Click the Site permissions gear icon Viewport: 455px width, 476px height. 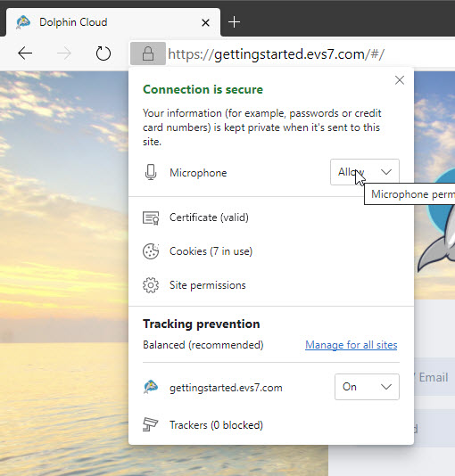[x=151, y=285]
